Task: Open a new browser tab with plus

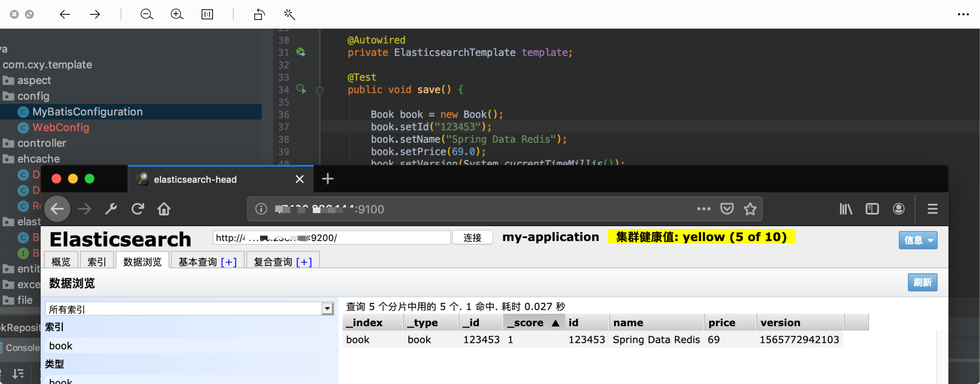Action: (x=328, y=179)
